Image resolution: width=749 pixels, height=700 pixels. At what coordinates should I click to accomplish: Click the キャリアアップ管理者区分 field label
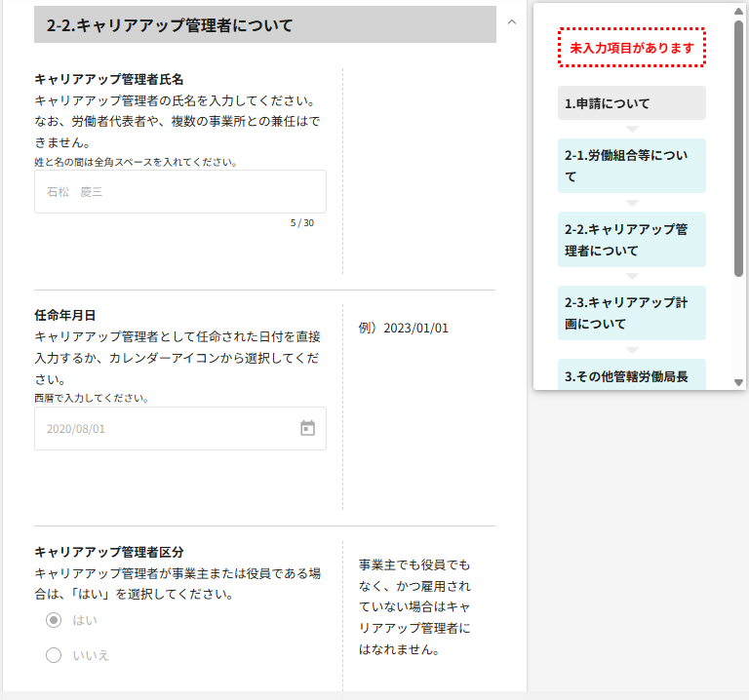point(109,552)
